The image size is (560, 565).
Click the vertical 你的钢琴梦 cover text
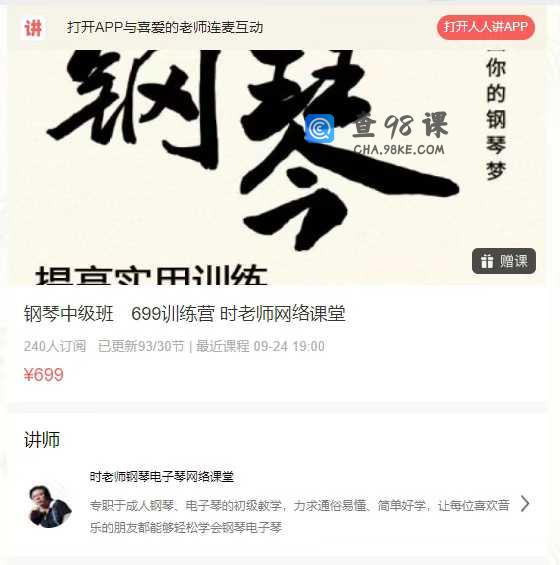click(496, 119)
